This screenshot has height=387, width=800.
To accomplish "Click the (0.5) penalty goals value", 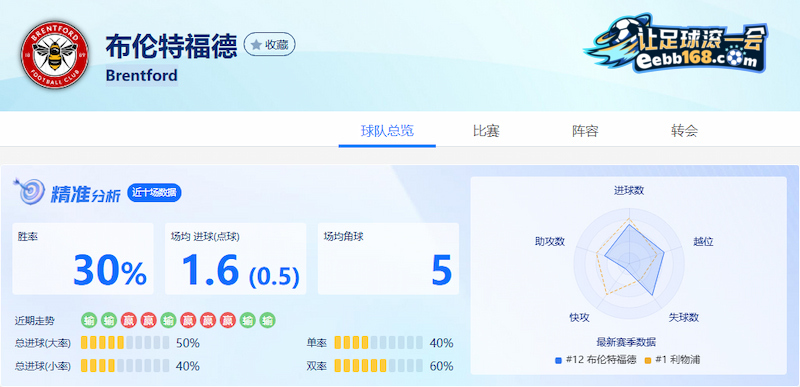I will pyautogui.click(x=274, y=276).
